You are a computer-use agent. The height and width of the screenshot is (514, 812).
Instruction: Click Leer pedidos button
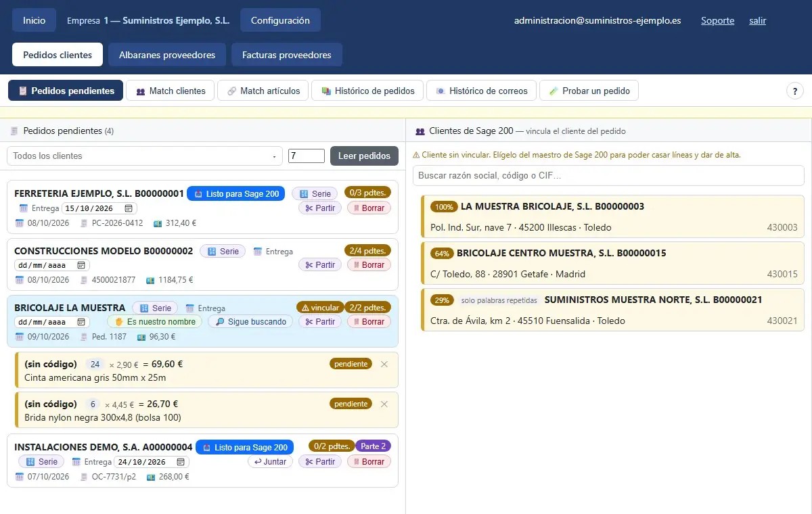point(364,156)
